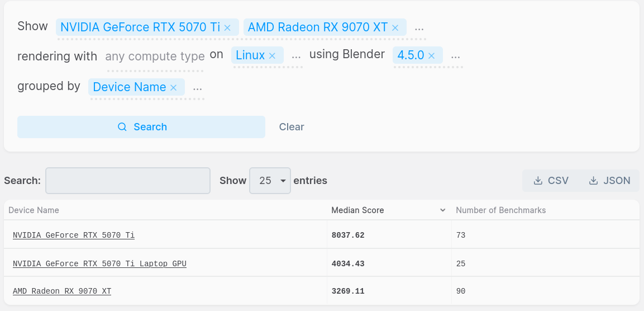Open NVIDIA GeForce RTX 5070 Ti Laptop GPU link
644x311 pixels.
(x=99, y=263)
